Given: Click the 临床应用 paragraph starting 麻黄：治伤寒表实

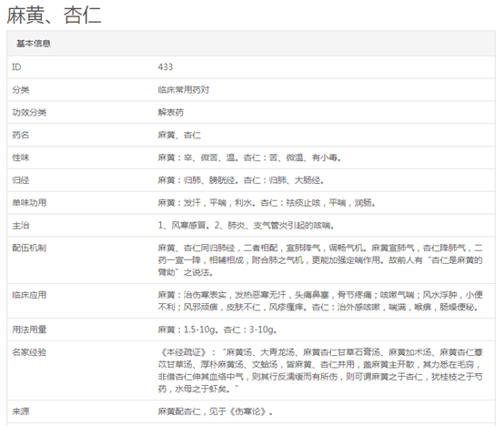Looking at the screenshot, I should [x=320, y=300].
